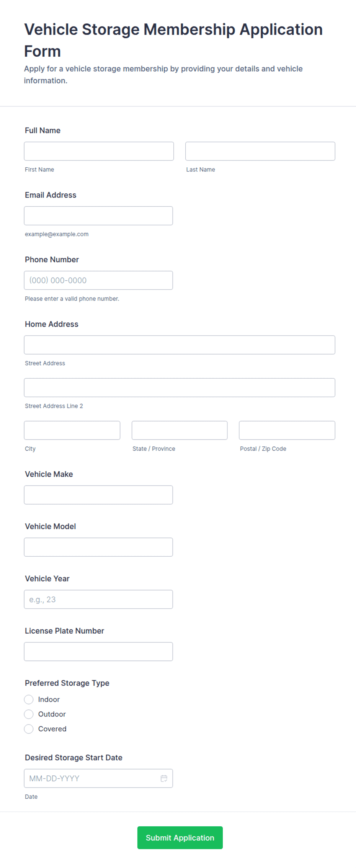Open the Desired Storage Start Date field
Viewport: 356px width, 868px height.
point(98,778)
